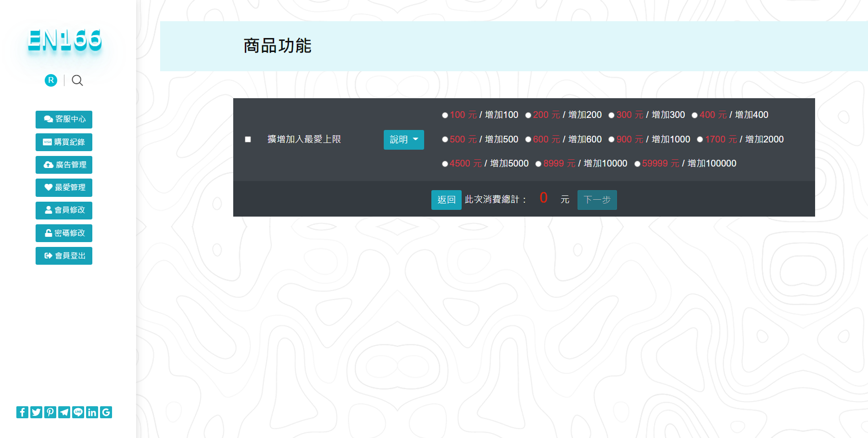This screenshot has height=438, width=868.
Task: Click the 返回 back button
Action: point(446,200)
